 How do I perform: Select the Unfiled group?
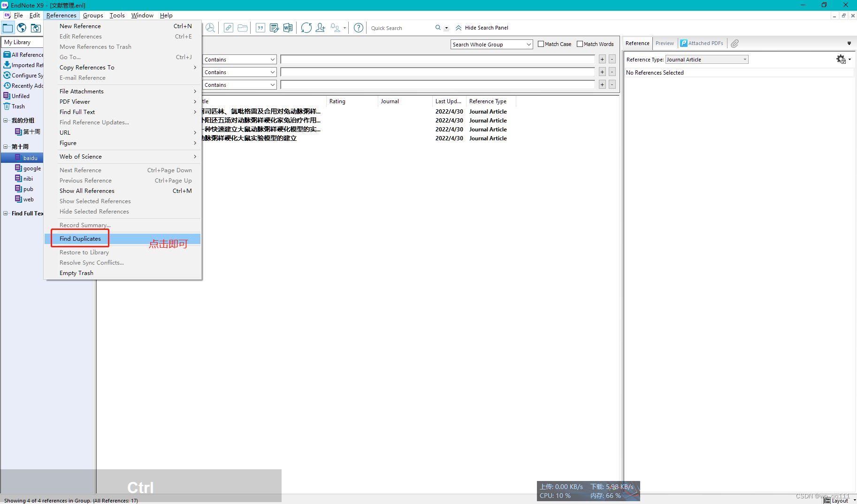(x=20, y=96)
